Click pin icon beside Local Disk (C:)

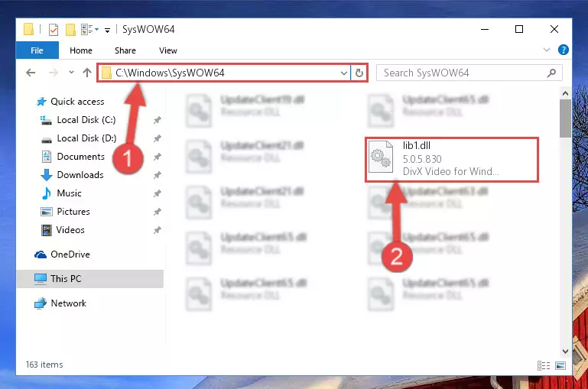click(157, 120)
